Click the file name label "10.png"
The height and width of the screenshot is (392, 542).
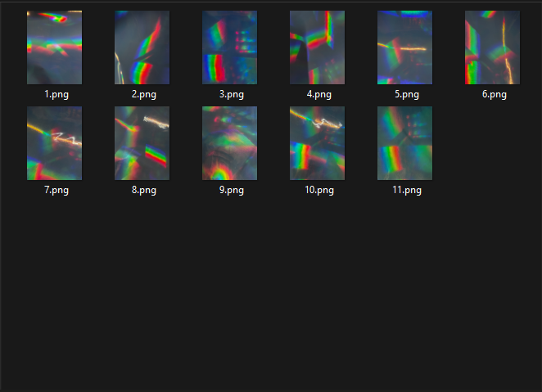click(319, 190)
